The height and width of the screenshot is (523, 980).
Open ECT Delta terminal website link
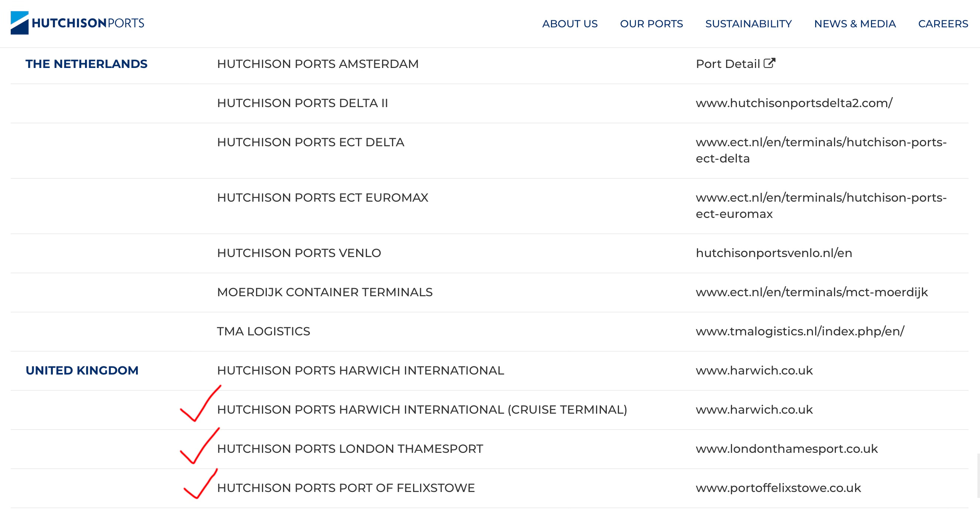point(821,150)
